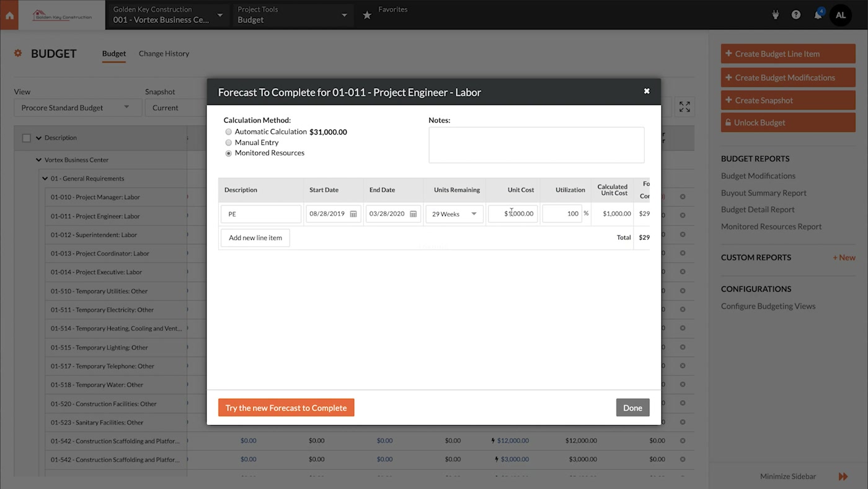868x489 pixels.
Task: Click the fullscreen expand icon behind dialog
Action: coord(684,107)
